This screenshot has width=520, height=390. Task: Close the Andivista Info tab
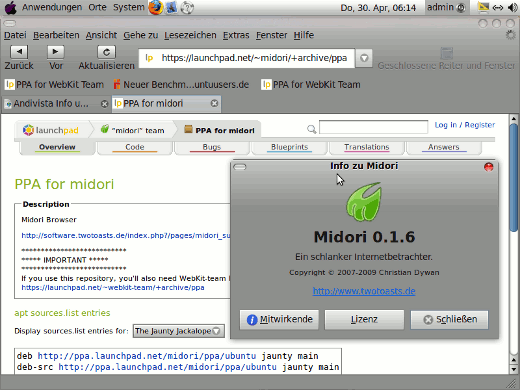coord(104,104)
